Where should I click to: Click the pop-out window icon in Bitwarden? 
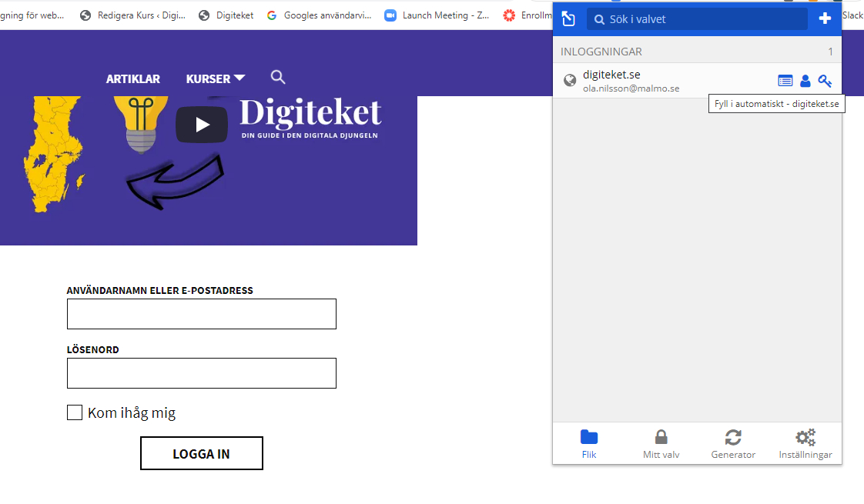[568, 19]
